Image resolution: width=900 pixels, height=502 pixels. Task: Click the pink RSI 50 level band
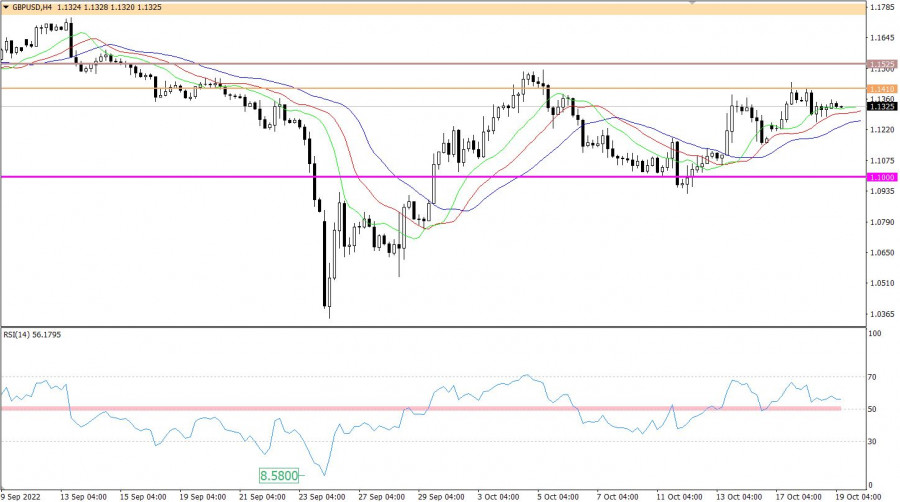[400, 409]
